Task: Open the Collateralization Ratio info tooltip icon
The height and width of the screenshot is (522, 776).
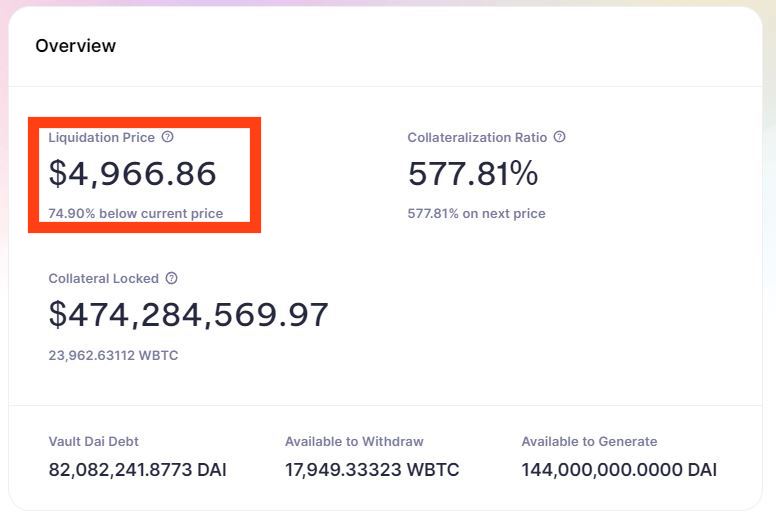Action: point(560,137)
